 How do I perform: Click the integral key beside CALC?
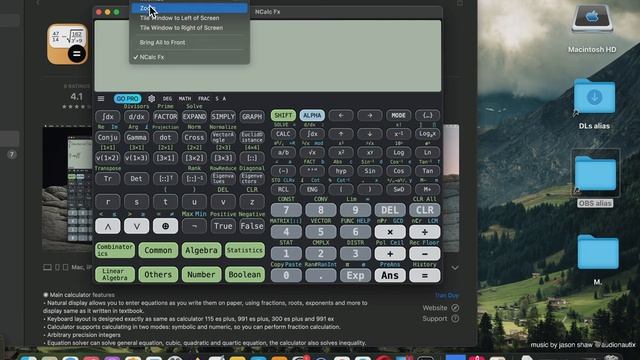(312, 134)
